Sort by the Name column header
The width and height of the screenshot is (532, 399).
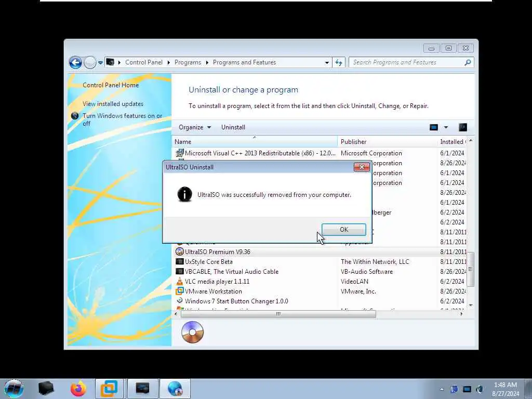coord(255,142)
